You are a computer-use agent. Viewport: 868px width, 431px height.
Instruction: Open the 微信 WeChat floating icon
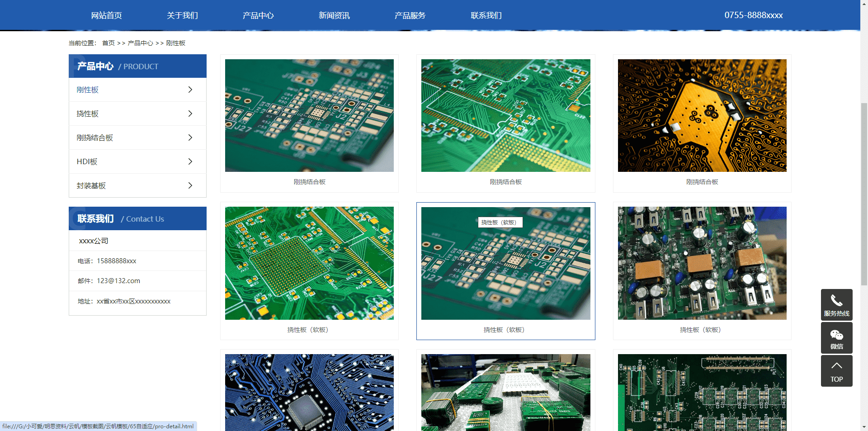click(x=836, y=338)
